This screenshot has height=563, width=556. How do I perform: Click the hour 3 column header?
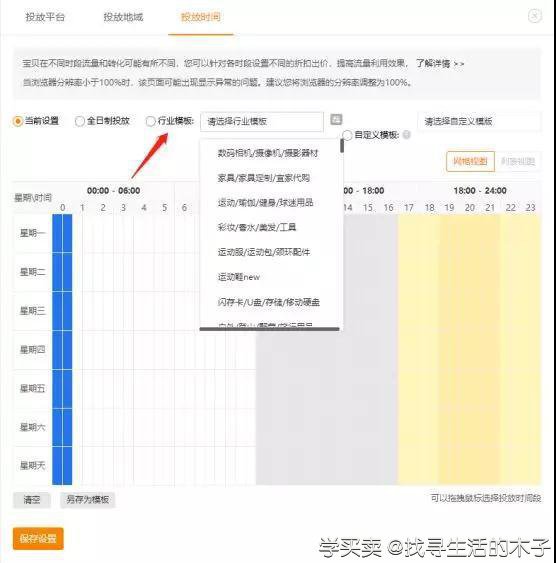click(123, 208)
